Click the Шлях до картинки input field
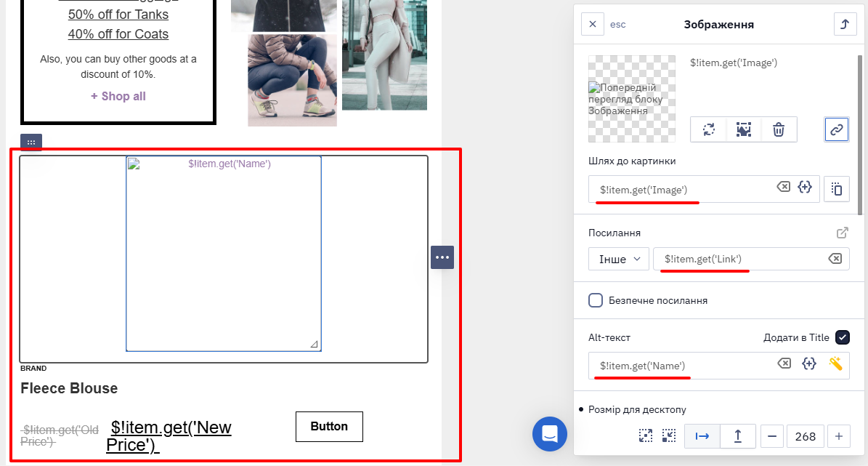The image size is (868, 466). point(704,190)
